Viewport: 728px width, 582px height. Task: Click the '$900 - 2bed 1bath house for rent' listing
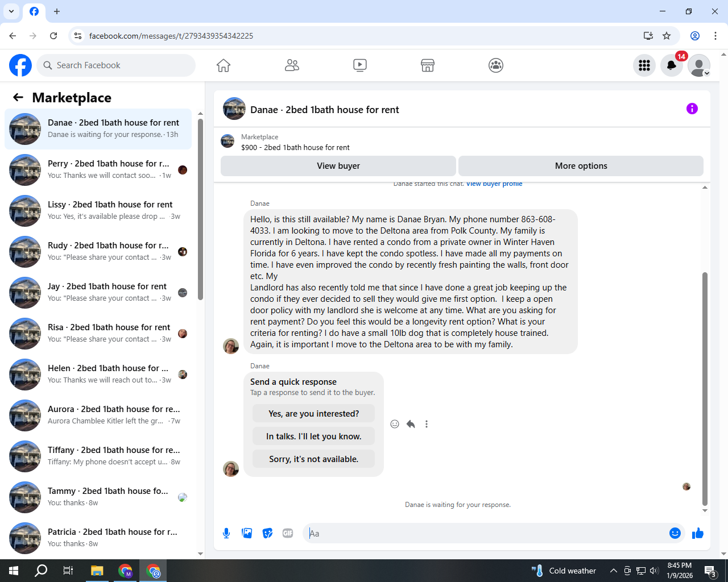tap(295, 147)
